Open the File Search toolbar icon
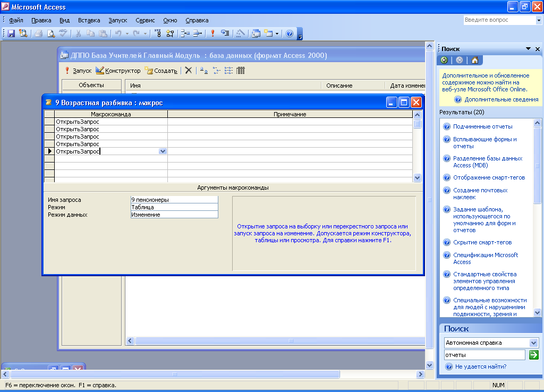The height and width of the screenshot is (392, 544). [23, 33]
